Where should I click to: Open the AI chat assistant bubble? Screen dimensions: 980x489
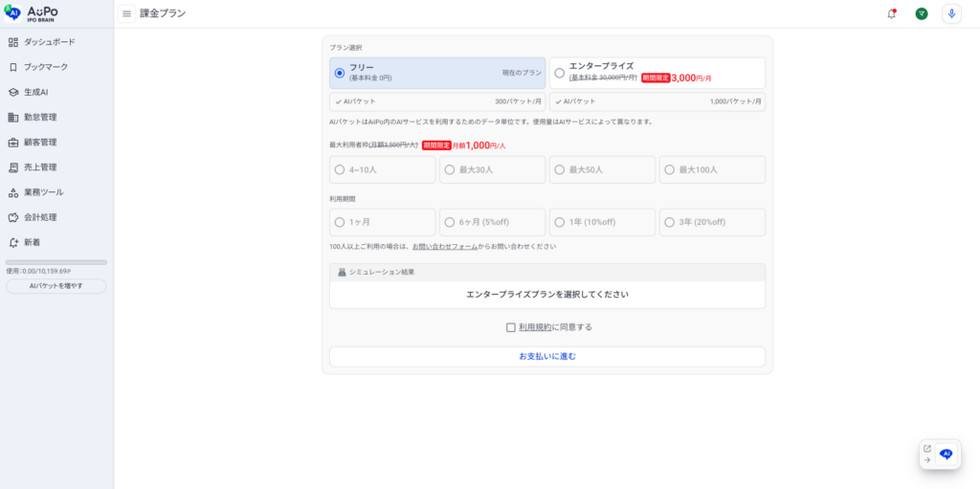point(947,455)
